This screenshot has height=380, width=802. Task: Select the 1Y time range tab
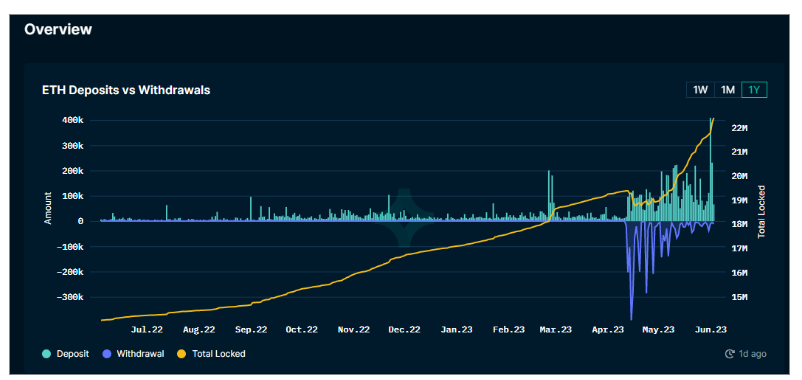pos(754,90)
